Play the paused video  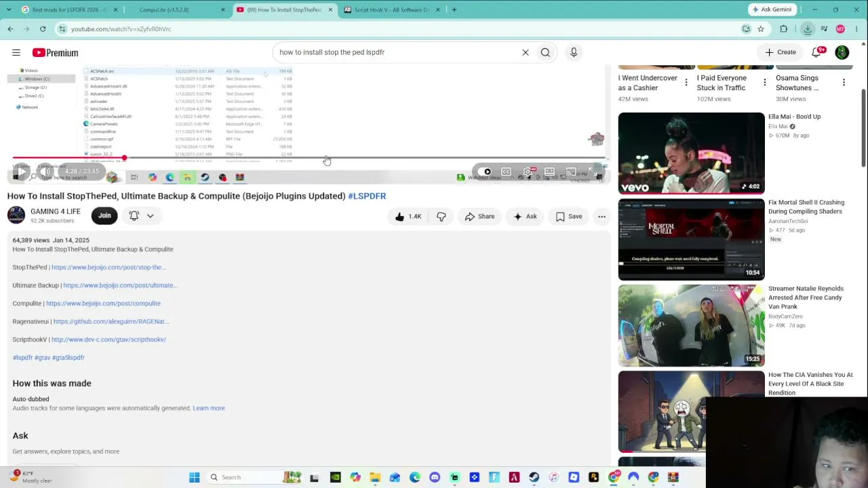point(20,172)
